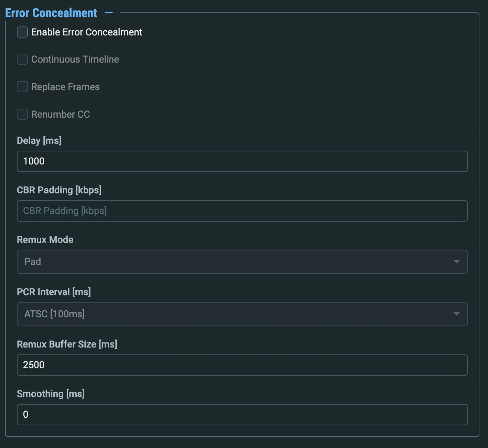488x448 pixels.
Task: Click into the CBR Padding [kbps] field
Action: (x=242, y=211)
